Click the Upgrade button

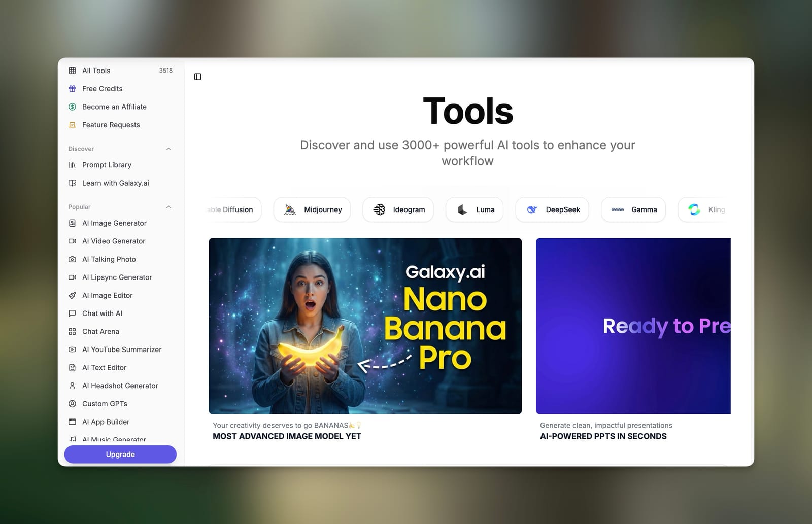pos(120,454)
